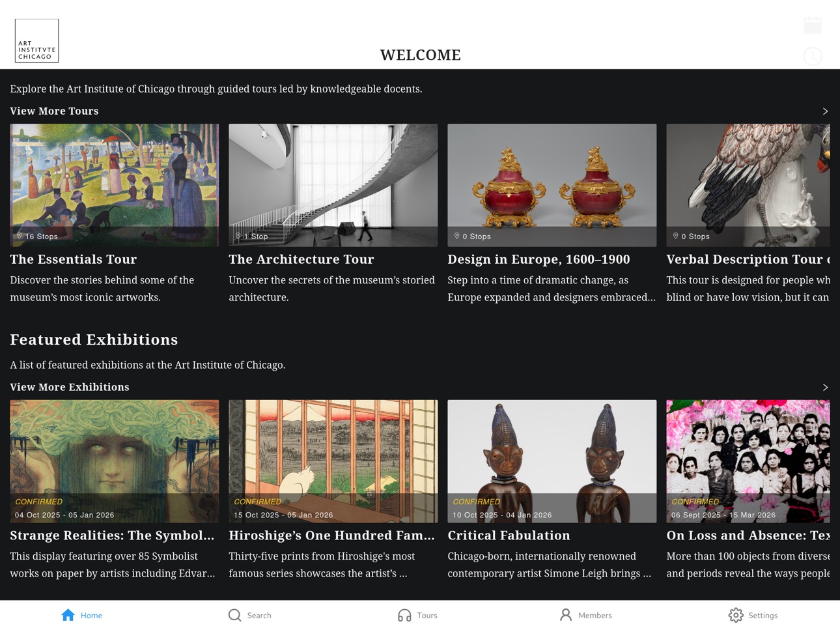Open Hiroshige's One Hundred Famous exhibition image
This screenshot has width=840, height=630.
coord(333,461)
